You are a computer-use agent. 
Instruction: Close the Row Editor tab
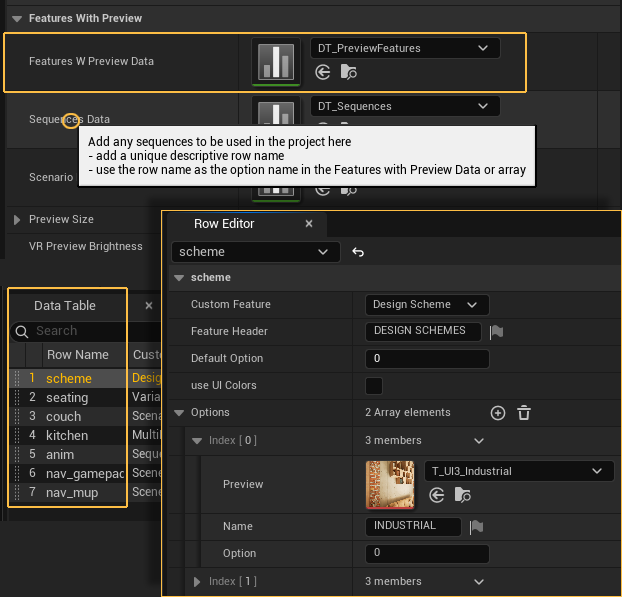[309, 224]
